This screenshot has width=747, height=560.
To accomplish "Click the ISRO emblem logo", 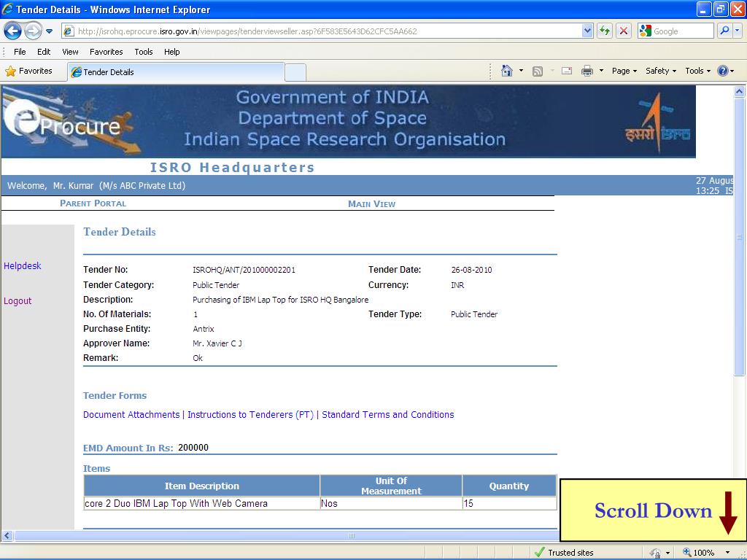I will point(658,122).
